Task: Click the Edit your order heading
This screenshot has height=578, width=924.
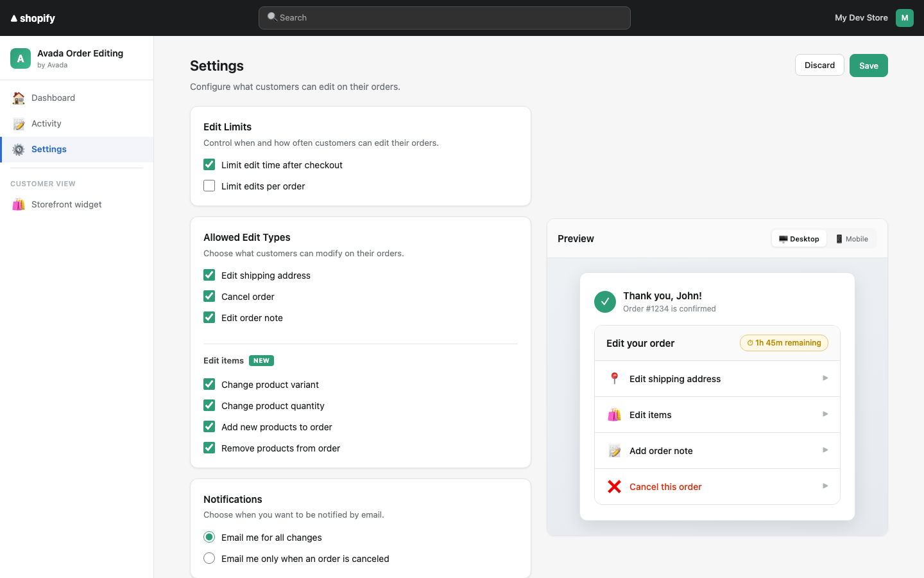Action: (x=640, y=344)
